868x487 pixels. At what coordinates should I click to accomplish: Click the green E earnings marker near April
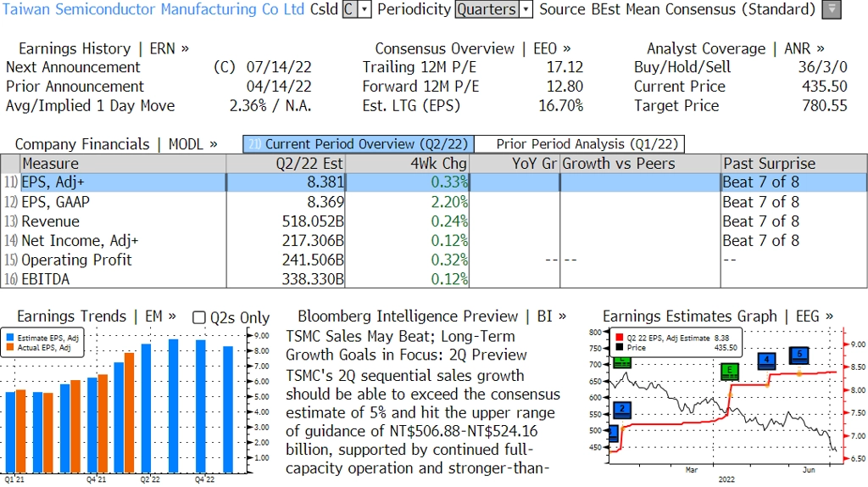730,372
